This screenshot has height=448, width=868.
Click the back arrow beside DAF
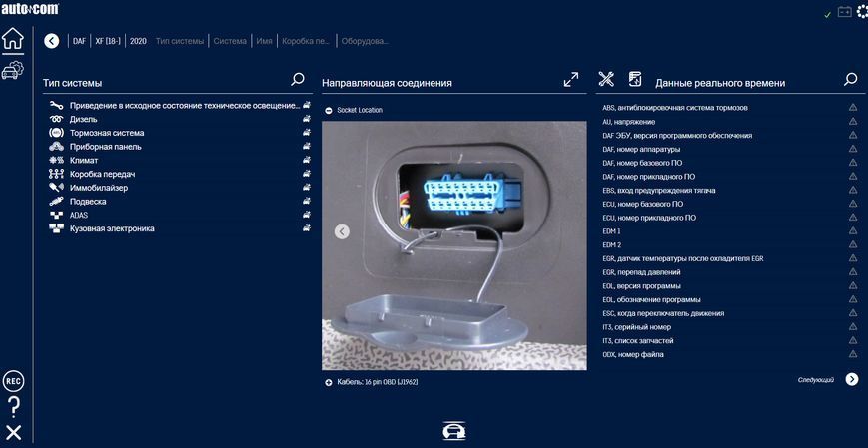[52, 41]
